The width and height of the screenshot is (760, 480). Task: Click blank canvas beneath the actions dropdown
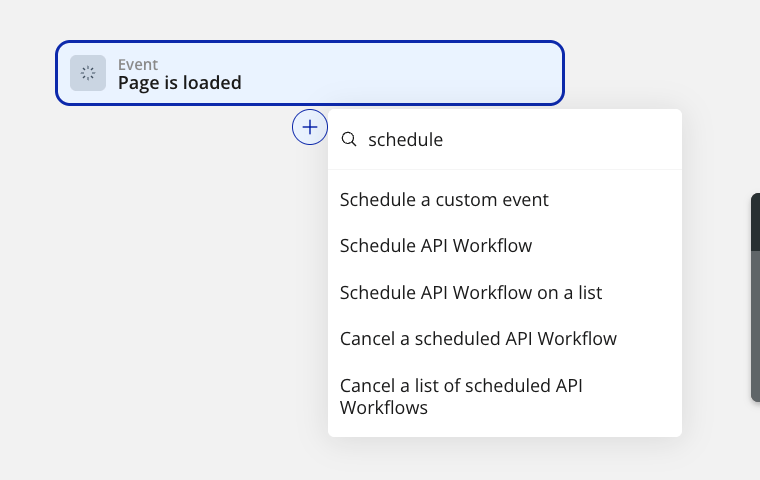[x=500, y=460]
